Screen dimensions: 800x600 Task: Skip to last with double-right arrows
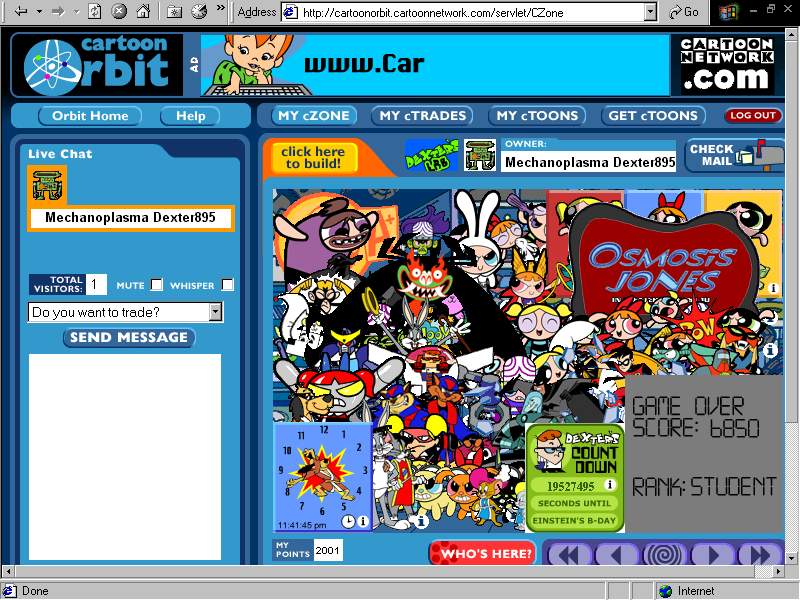758,554
